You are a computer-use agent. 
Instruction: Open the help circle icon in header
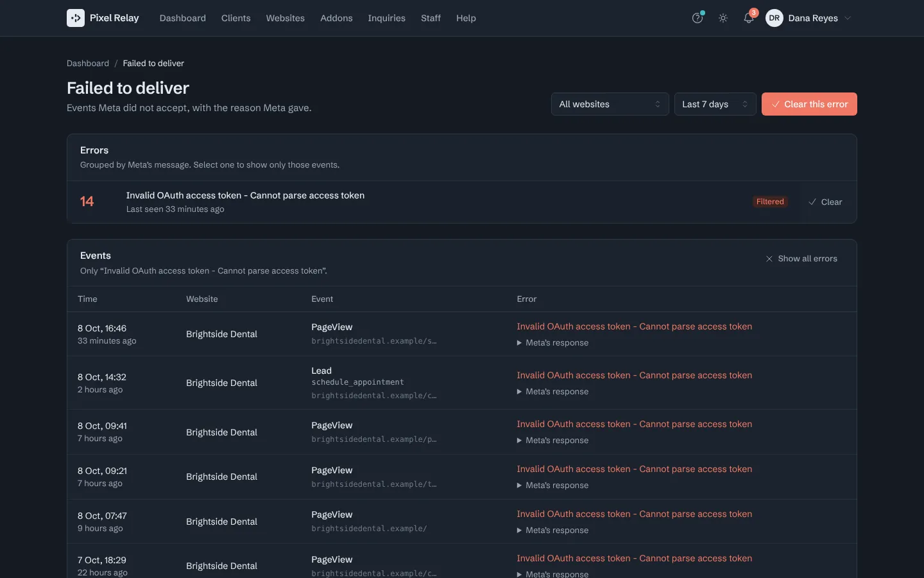(697, 18)
